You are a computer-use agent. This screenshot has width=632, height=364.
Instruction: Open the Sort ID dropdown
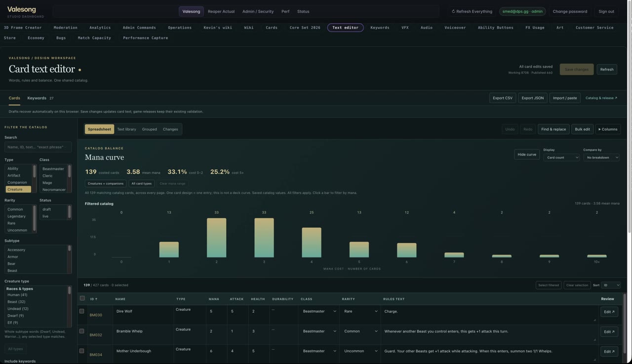click(611, 285)
